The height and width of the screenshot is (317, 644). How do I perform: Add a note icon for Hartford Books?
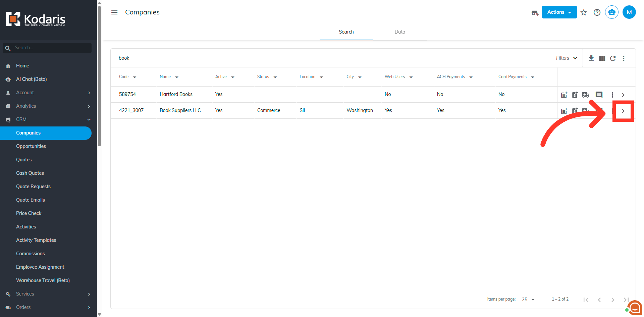(x=564, y=95)
